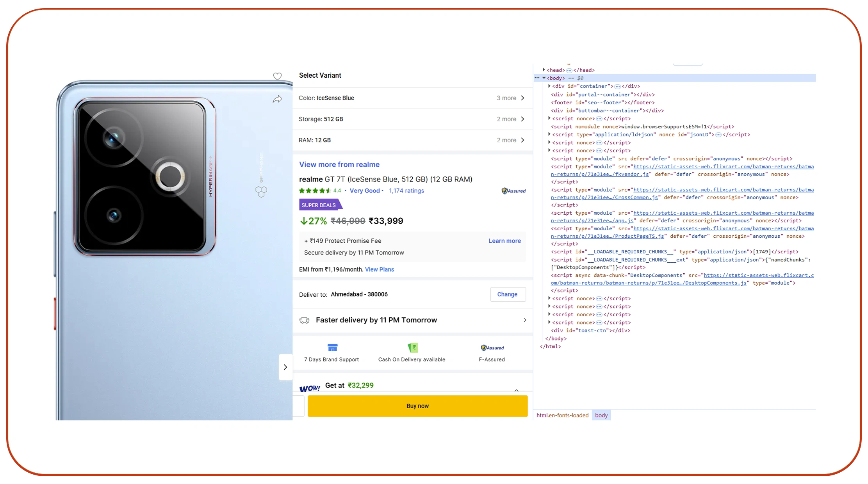Click the delivery truck icon
The height and width of the screenshot is (484, 868).
[304, 320]
